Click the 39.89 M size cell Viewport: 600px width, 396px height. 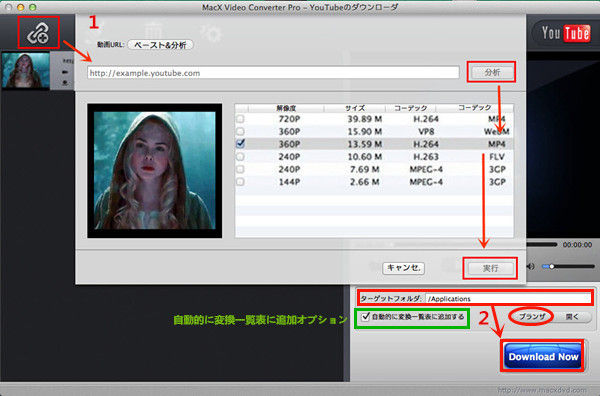(x=365, y=119)
